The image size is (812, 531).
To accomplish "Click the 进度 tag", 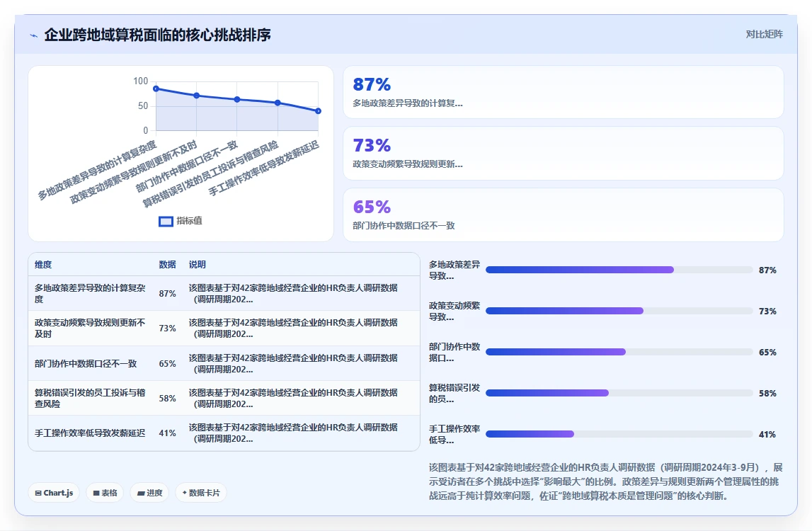I will point(149,493).
